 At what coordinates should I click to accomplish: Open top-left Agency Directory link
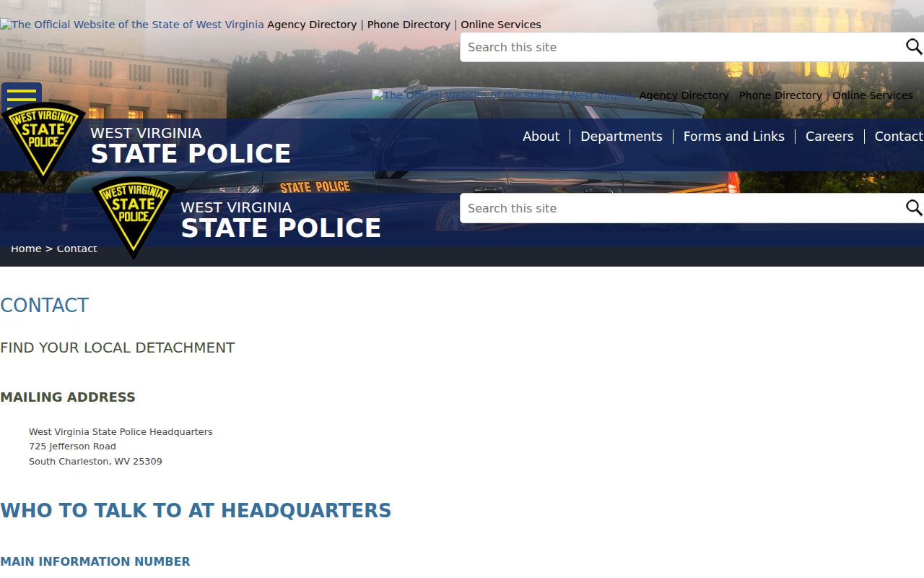click(312, 25)
